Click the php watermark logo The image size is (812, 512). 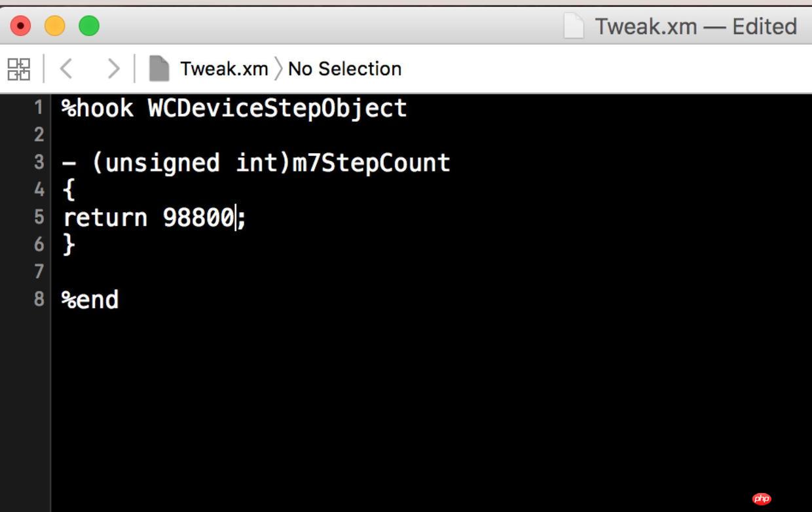point(761,499)
